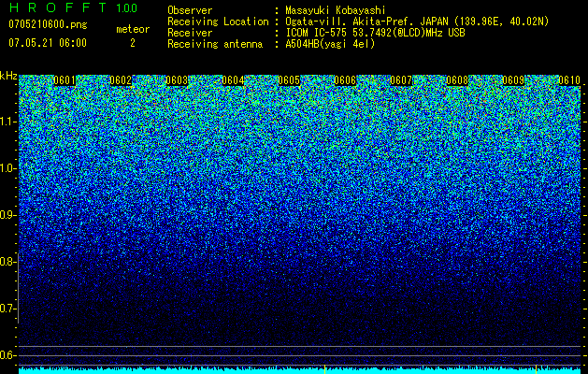Image resolution: width=588 pixels, height=374 pixels.
Task: Click the 0604 time marker
Action: coord(233,80)
